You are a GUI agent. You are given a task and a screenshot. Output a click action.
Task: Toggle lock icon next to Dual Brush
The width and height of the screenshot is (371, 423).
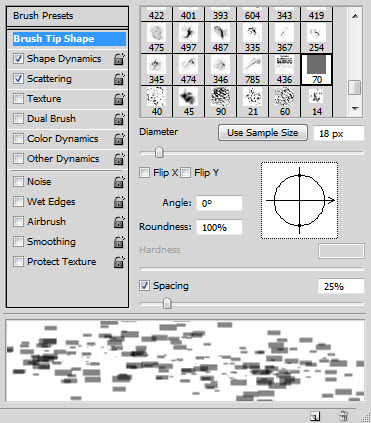pyautogui.click(x=119, y=119)
